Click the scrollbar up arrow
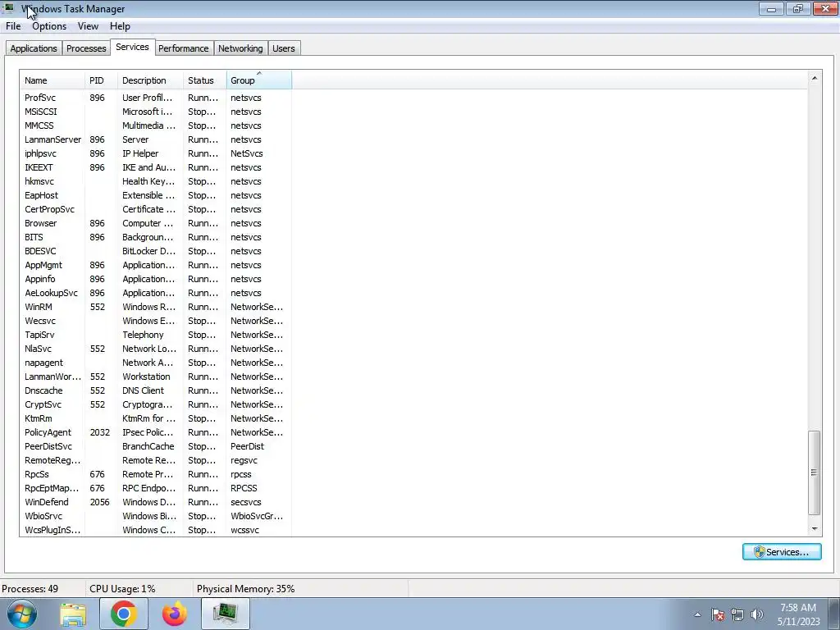The width and height of the screenshot is (840, 630). click(x=815, y=78)
